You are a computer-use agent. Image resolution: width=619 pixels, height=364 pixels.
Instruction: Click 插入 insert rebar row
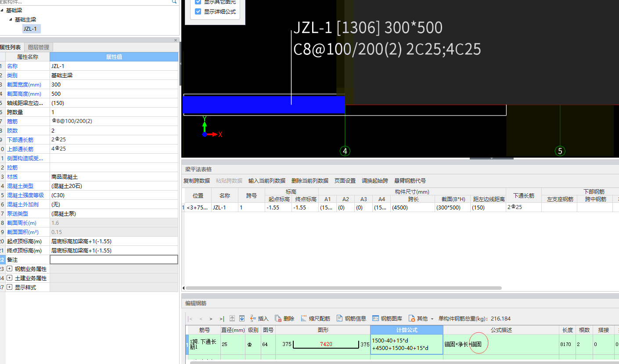click(x=259, y=319)
